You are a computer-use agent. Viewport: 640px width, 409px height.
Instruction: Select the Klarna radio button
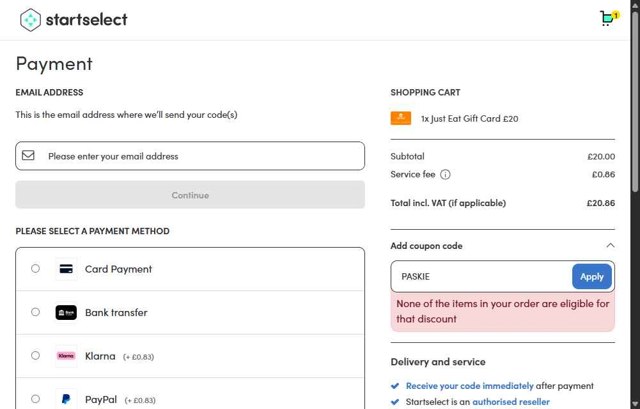point(36,356)
